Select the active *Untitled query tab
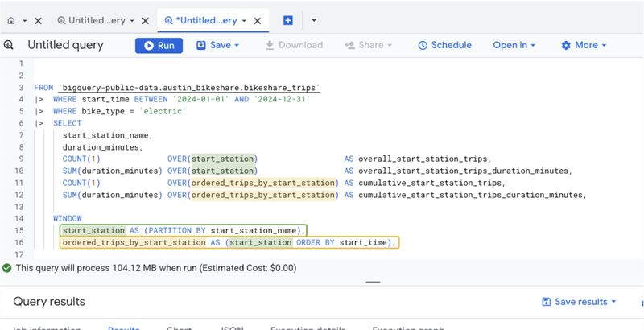This screenshot has width=644, height=330. coord(200,20)
